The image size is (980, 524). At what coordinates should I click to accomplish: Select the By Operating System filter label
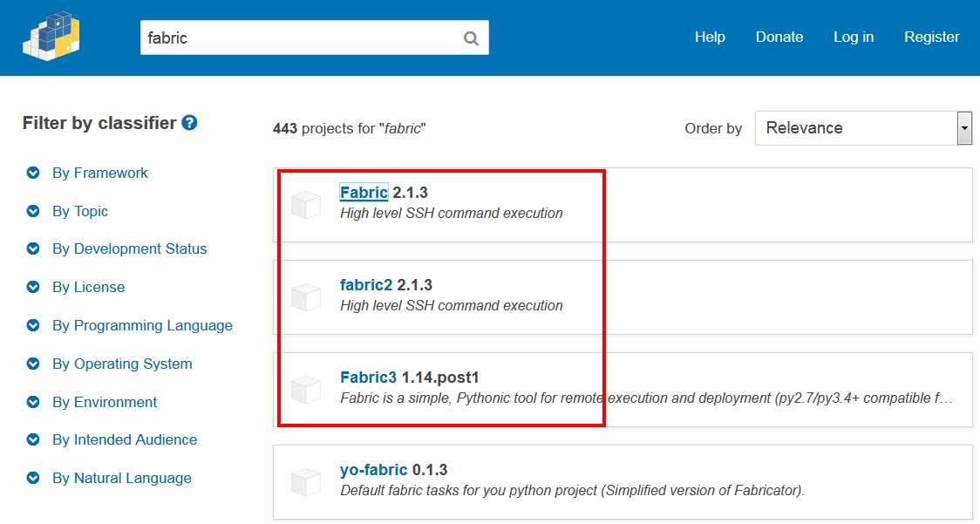click(x=122, y=364)
